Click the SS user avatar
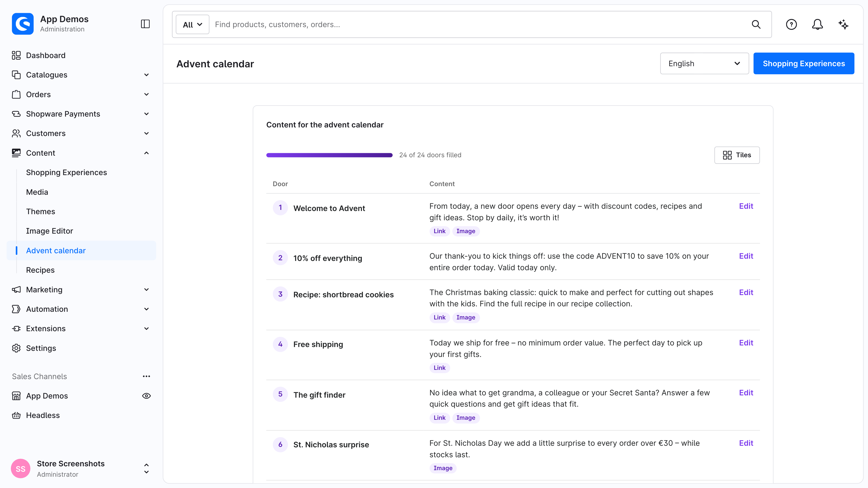Screen dimensions: 868x488 click(x=21, y=469)
